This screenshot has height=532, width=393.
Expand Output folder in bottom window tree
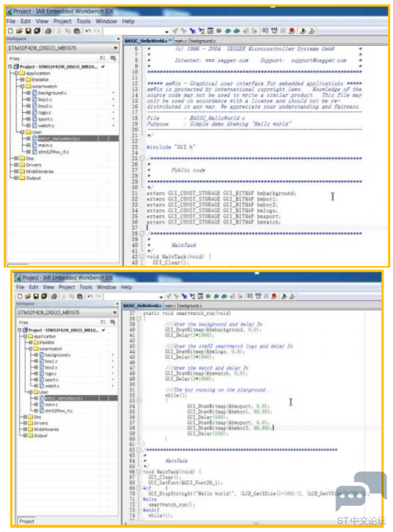25,435
